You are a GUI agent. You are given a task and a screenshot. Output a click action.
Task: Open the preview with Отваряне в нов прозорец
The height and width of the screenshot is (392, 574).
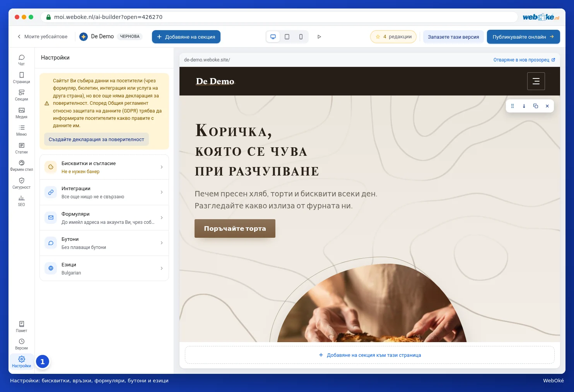coord(524,60)
